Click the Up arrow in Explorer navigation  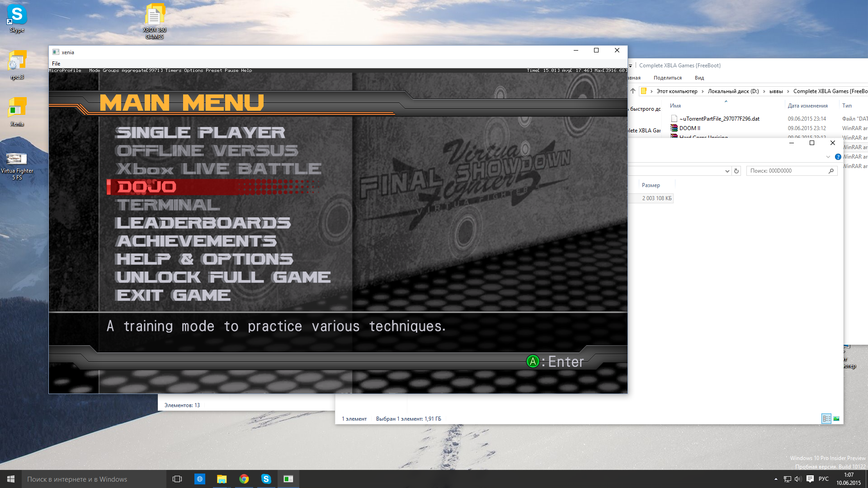coord(633,91)
